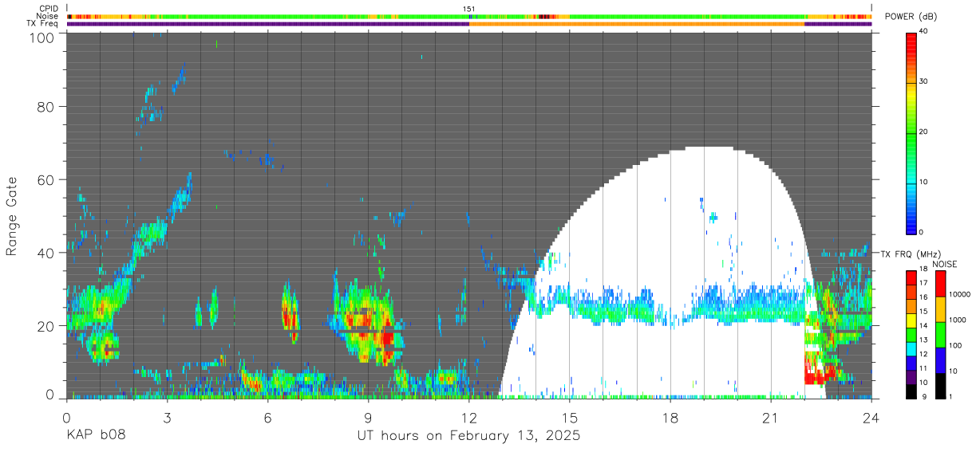Click the KAP b08 radar beam label
This screenshot has width=980, height=452.
(x=96, y=436)
